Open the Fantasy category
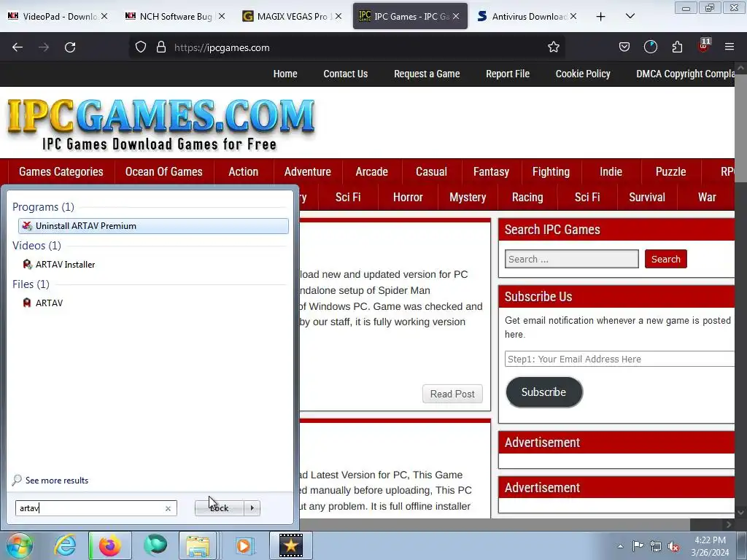The width and height of the screenshot is (747, 560). [491, 171]
